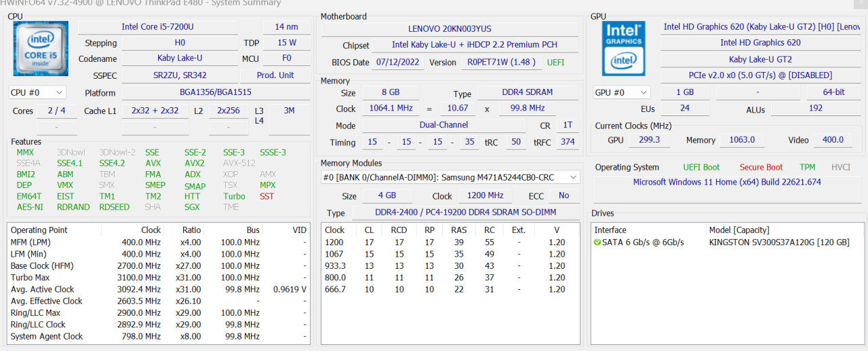Click the green UEFI Boot label
Viewport: 868px width, 351px height.
[701, 167]
